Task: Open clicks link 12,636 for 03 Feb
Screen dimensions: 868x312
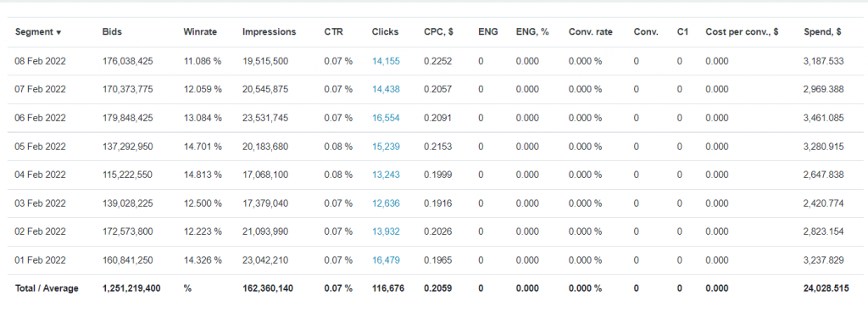Action: [386, 203]
